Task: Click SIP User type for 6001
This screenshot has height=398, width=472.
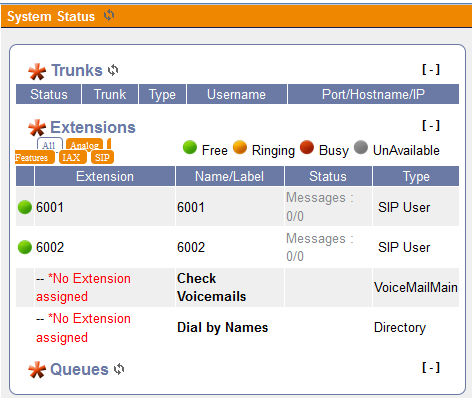Action: tap(416, 207)
